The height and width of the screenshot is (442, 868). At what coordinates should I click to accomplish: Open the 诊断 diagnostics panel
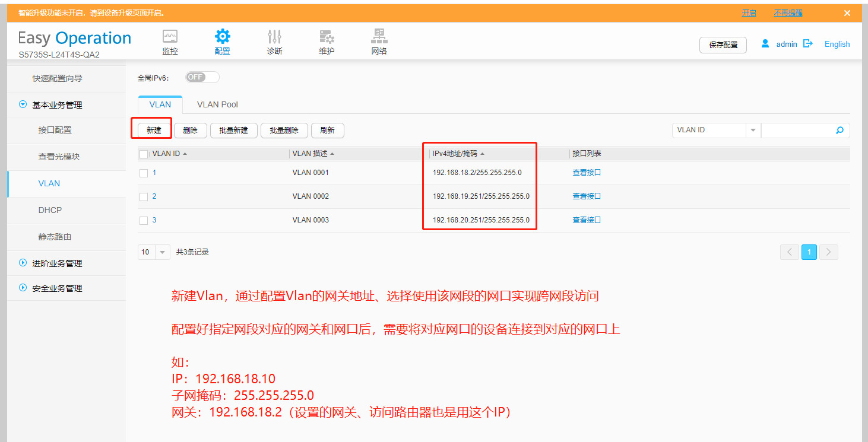coord(274,40)
